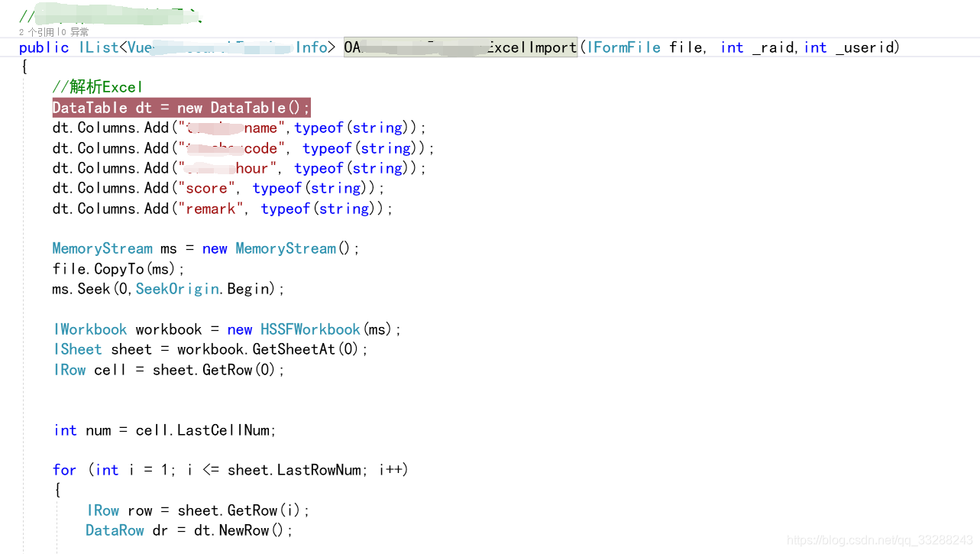
Task: Click the Columns.Add line ending in 'hour'
Action: click(x=239, y=168)
